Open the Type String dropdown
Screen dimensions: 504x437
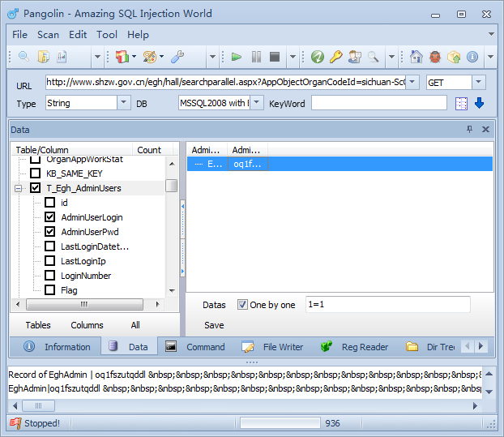coord(123,103)
